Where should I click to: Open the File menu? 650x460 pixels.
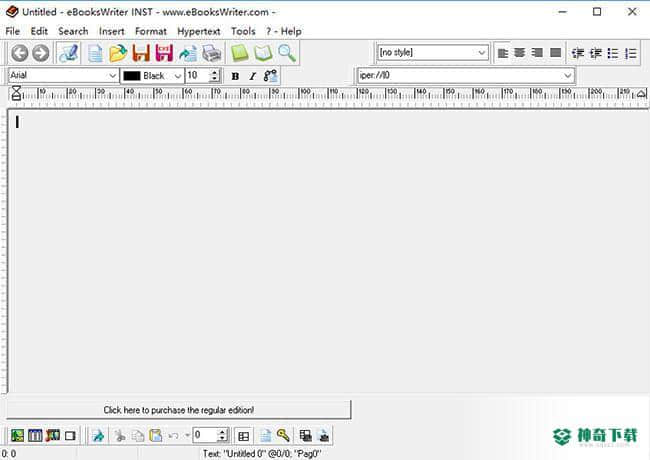coord(12,31)
